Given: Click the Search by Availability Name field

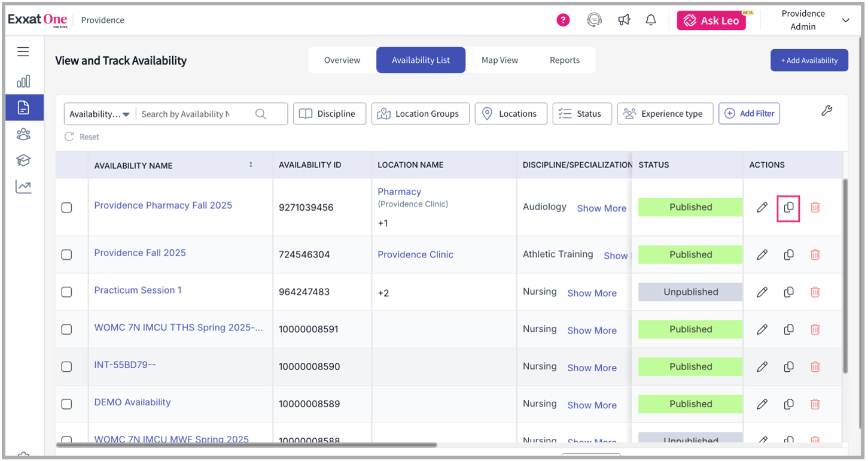Looking at the screenshot, I should [193, 114].
